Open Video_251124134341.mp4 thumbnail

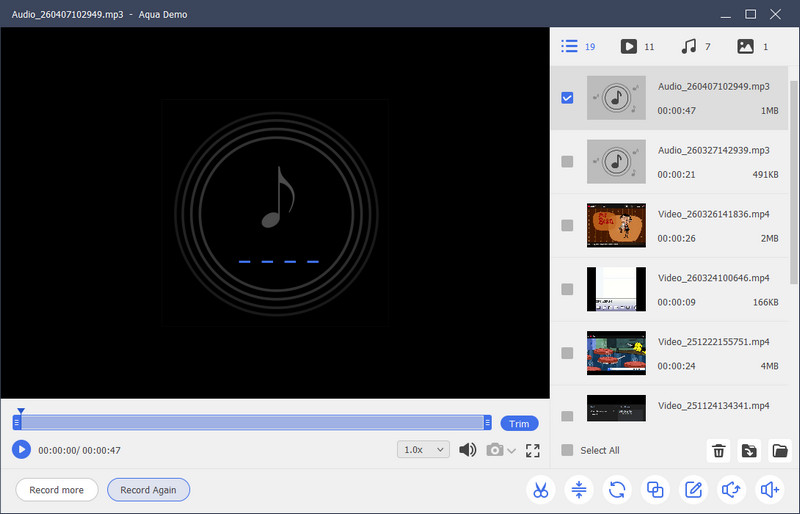point(616,408)
